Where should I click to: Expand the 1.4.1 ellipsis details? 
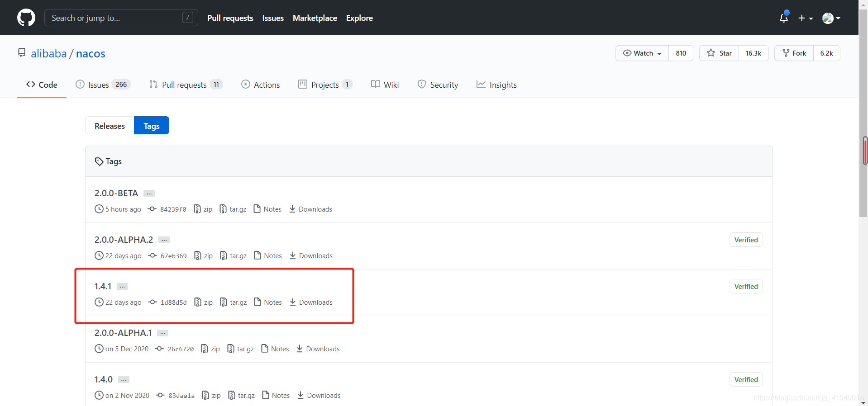click(x=122, y=286)
